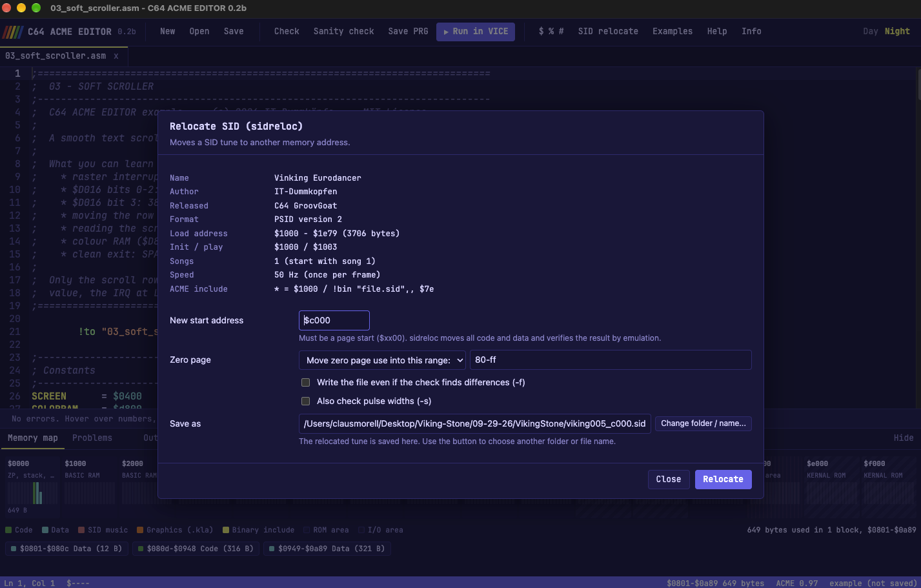Select the Problems tab
Screen dimensions: 921x588
click(92, 438)
